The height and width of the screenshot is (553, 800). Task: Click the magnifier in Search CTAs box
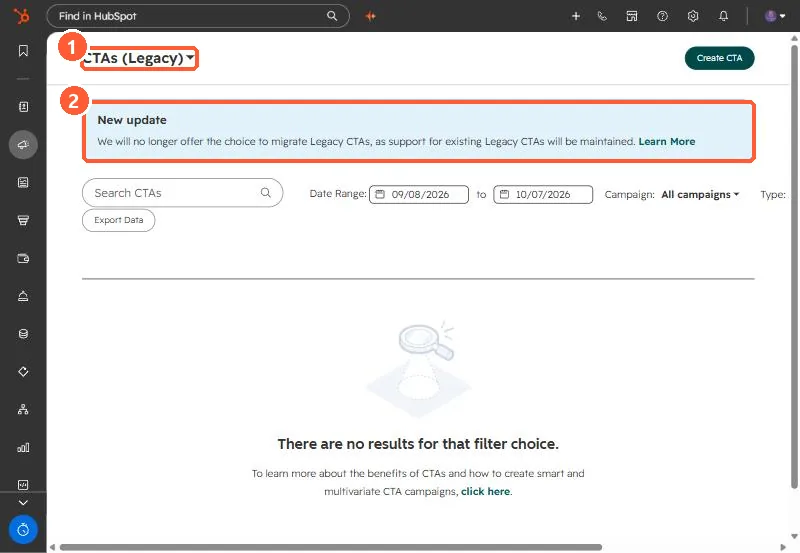(x=266, y=192)
